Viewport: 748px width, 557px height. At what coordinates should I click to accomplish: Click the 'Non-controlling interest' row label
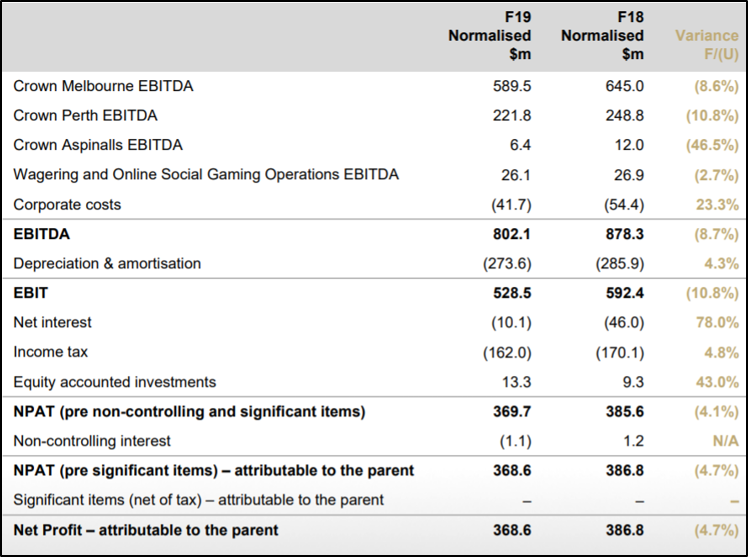92,441
